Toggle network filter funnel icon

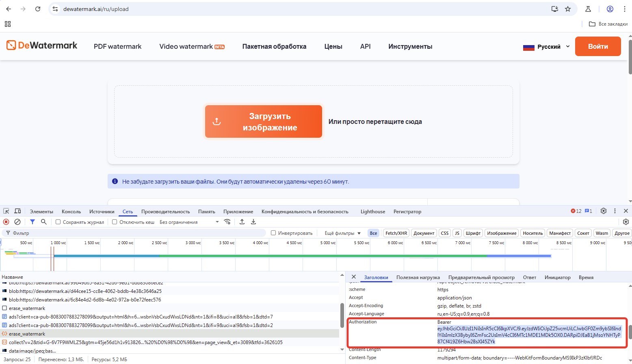(x=32, y=222)
